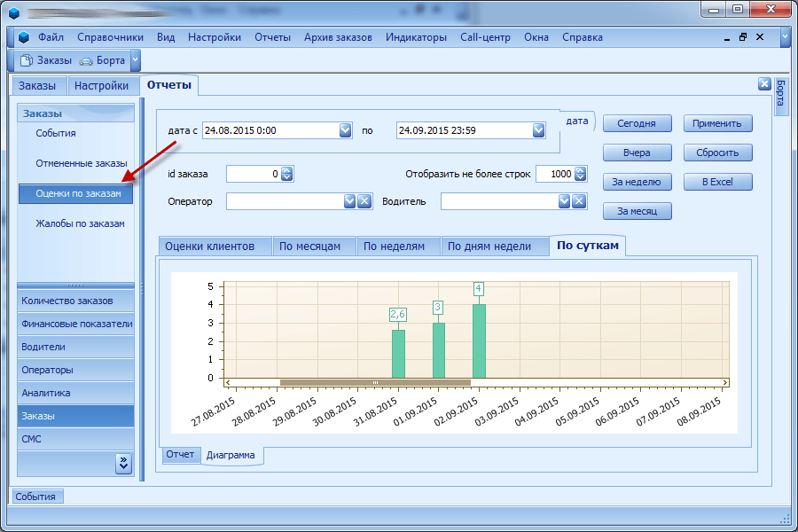Open the Финансовые показатели sidebar group
Screen dimensions: 798x532
pyautogui.click(x=76, y=324)
